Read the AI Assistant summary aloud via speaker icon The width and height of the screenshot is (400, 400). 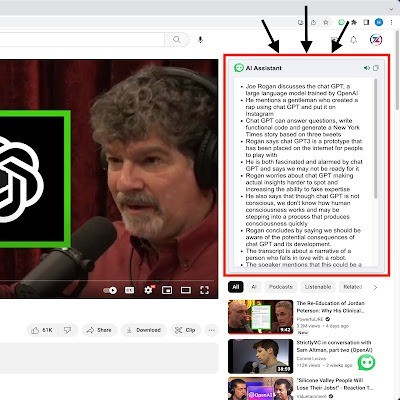[x=367, y=68]
